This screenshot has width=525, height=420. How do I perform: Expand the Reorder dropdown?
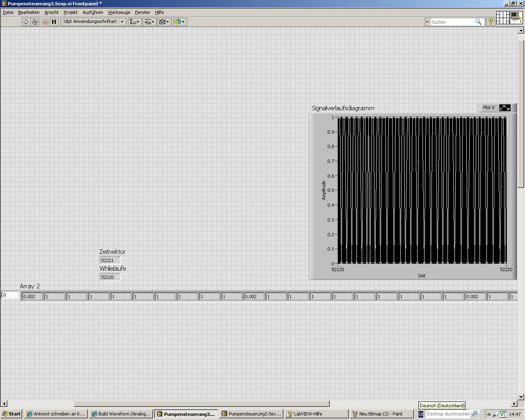[x=179, y=22]
